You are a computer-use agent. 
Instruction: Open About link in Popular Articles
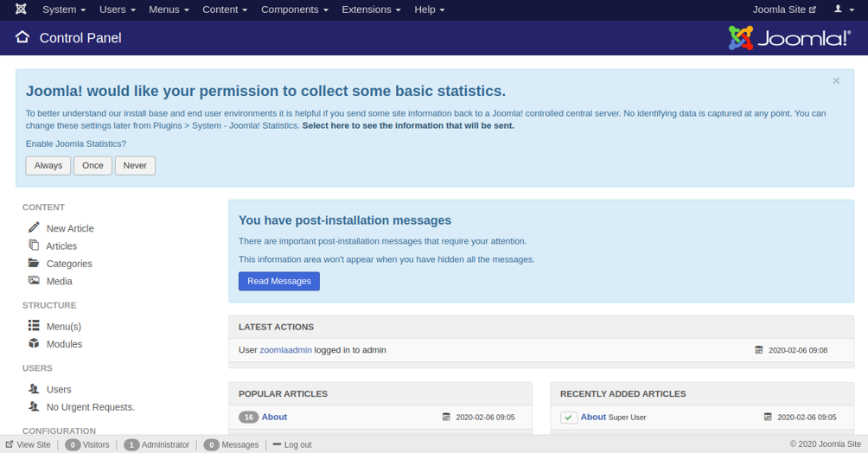[274, 417]
